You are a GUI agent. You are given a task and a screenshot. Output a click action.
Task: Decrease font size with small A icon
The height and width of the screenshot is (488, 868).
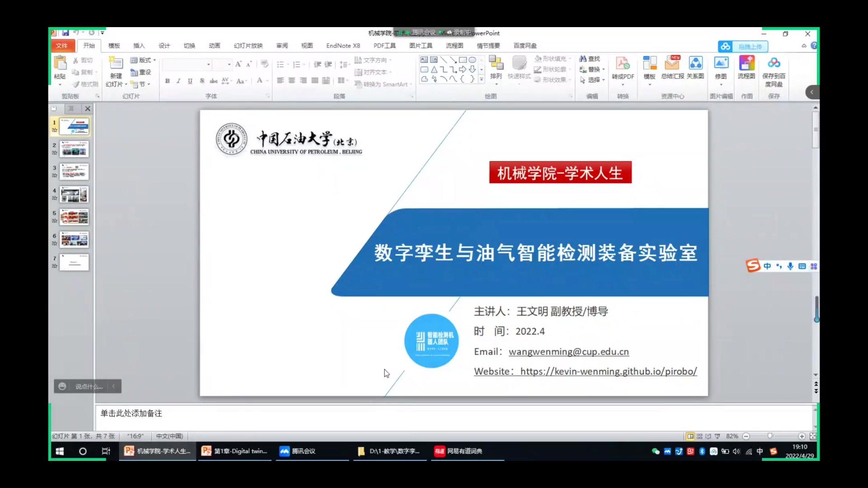249,64
